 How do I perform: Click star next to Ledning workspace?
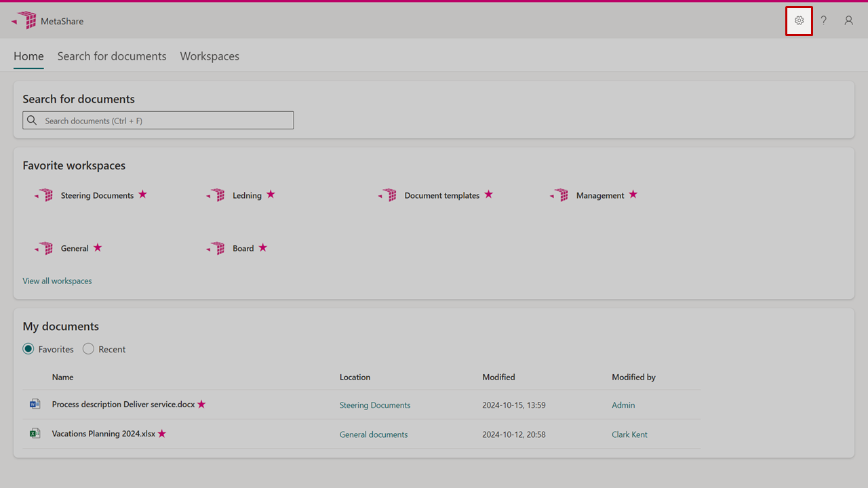point(271,195)
